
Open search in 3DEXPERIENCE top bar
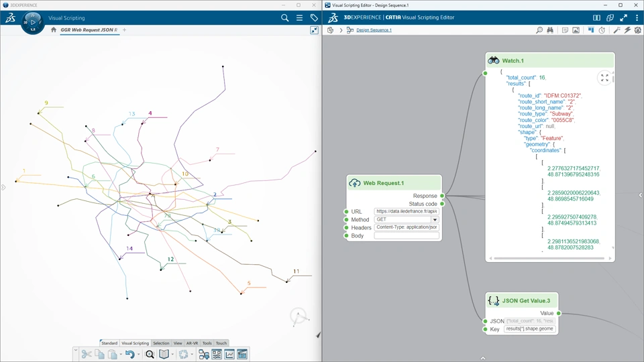click(x=284, y=17)
